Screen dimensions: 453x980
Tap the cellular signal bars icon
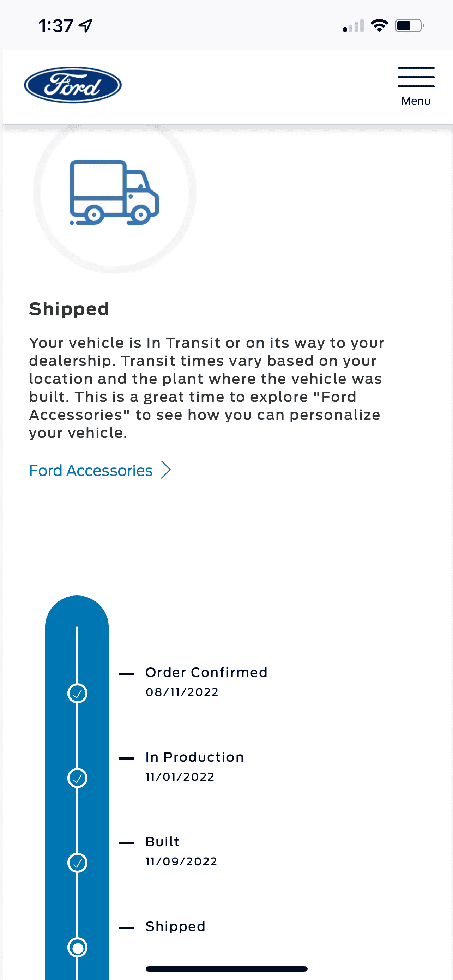354,26
